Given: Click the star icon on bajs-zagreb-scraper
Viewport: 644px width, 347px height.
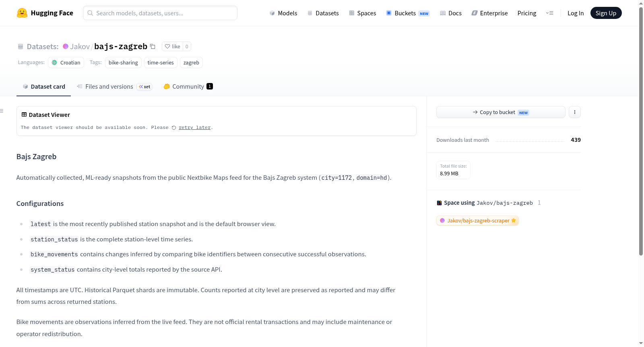Looking at the screenshot, I should (x=514, y=220).
